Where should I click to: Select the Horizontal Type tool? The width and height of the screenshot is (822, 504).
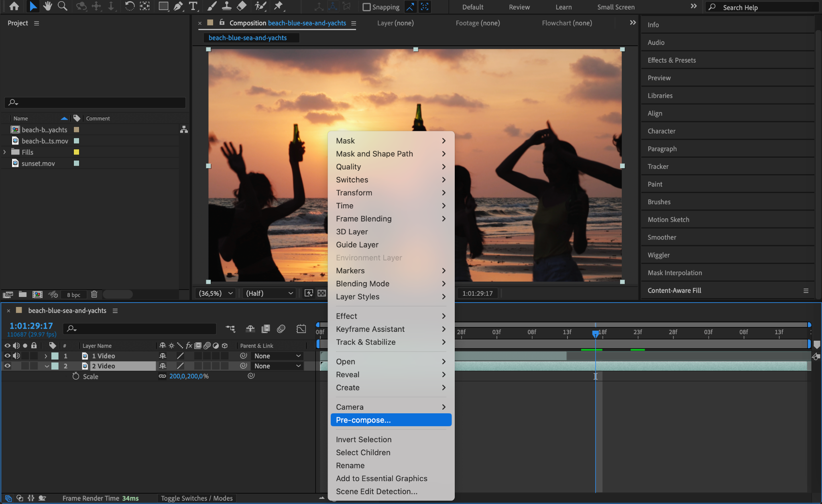point(193,6)
